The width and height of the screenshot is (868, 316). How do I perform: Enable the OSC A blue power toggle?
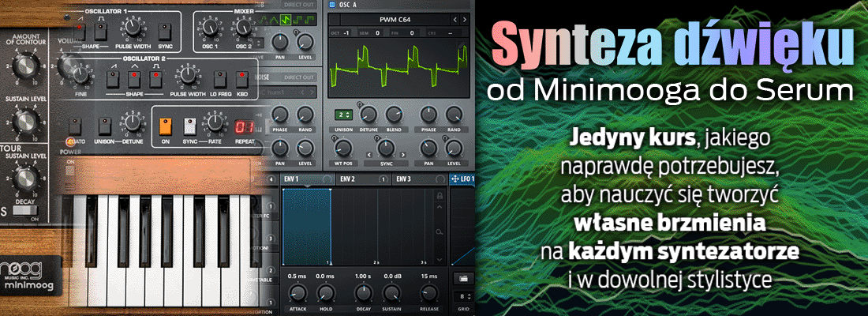click(332, 5)
